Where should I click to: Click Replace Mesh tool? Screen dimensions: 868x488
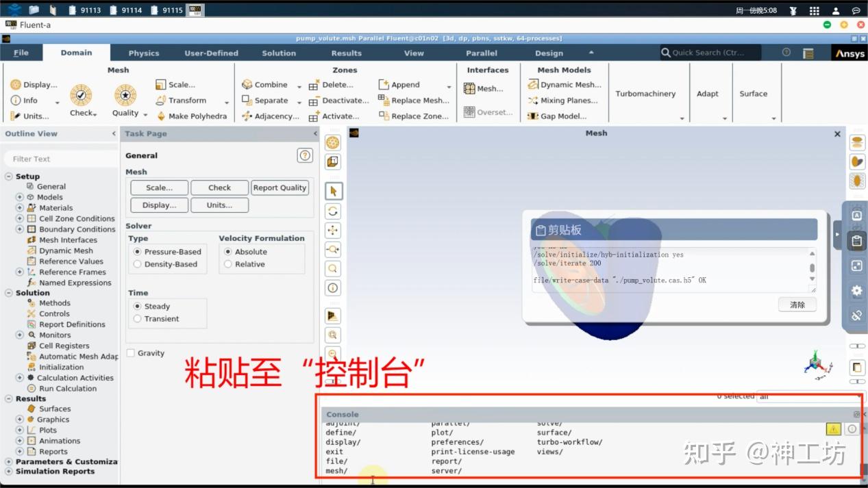tap(414, 101)
